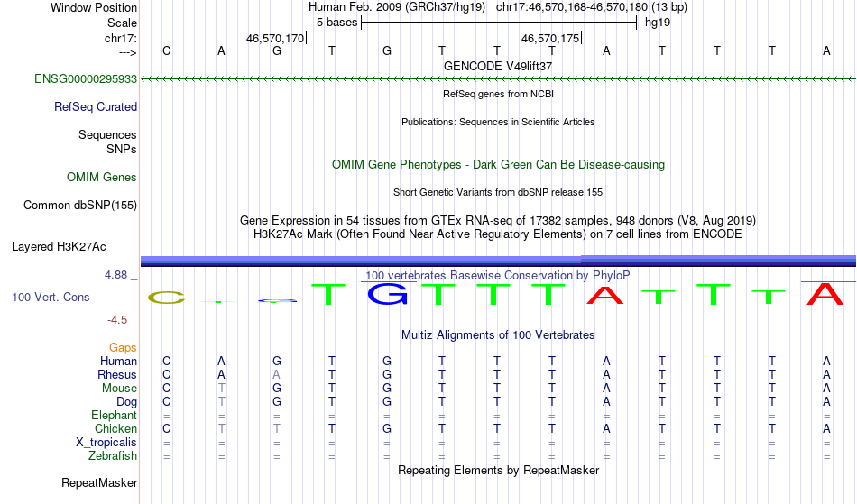
Task: Click the OMIM Gene Phenotypes title text
Action: [x=499, y=164]
